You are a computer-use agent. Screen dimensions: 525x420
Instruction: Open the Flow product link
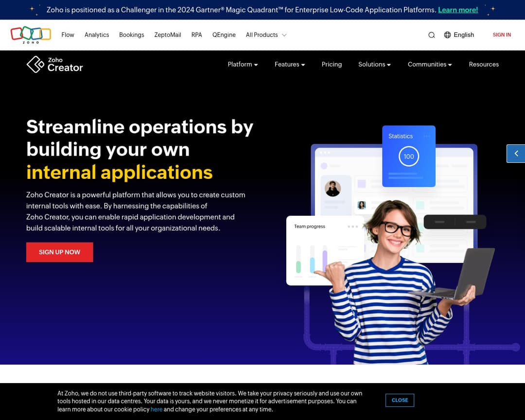(x=68, y=35)
